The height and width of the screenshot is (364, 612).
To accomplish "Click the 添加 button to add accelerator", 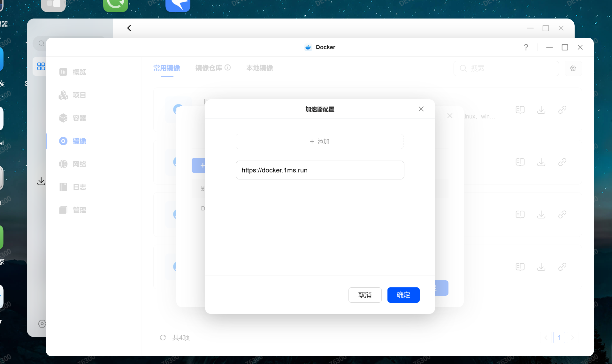I will [319, 141].
